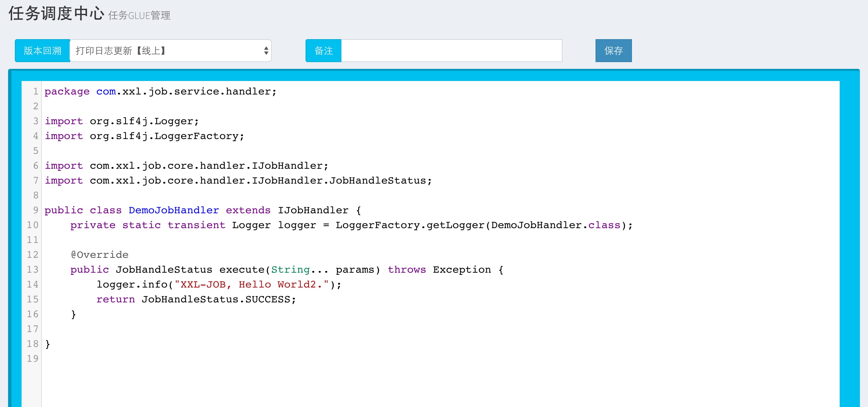The height and width of the screenshot is (407, 868).
Task: Click the "XXL-JOB, Hello World2." string
Action: (x=251, y=284)
